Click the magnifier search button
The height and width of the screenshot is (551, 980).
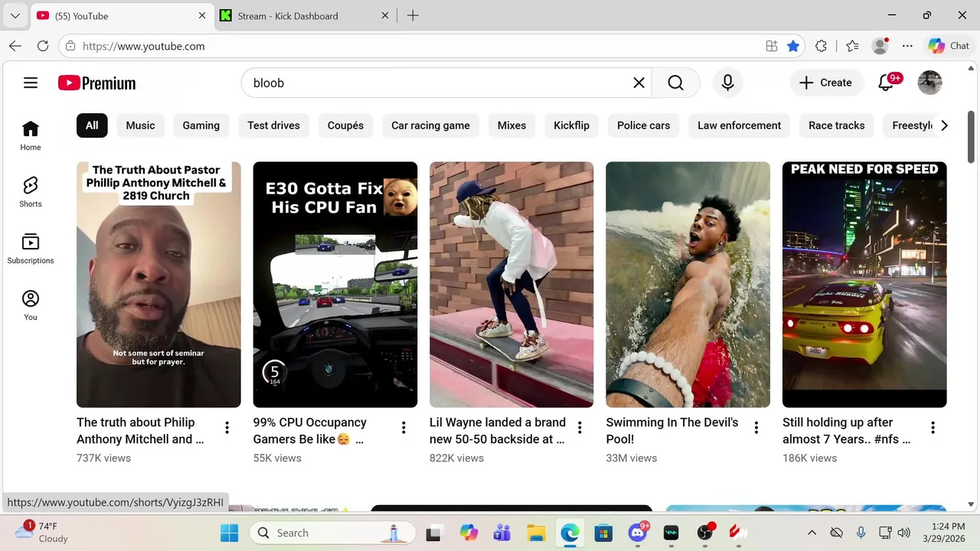click(675, 83)
